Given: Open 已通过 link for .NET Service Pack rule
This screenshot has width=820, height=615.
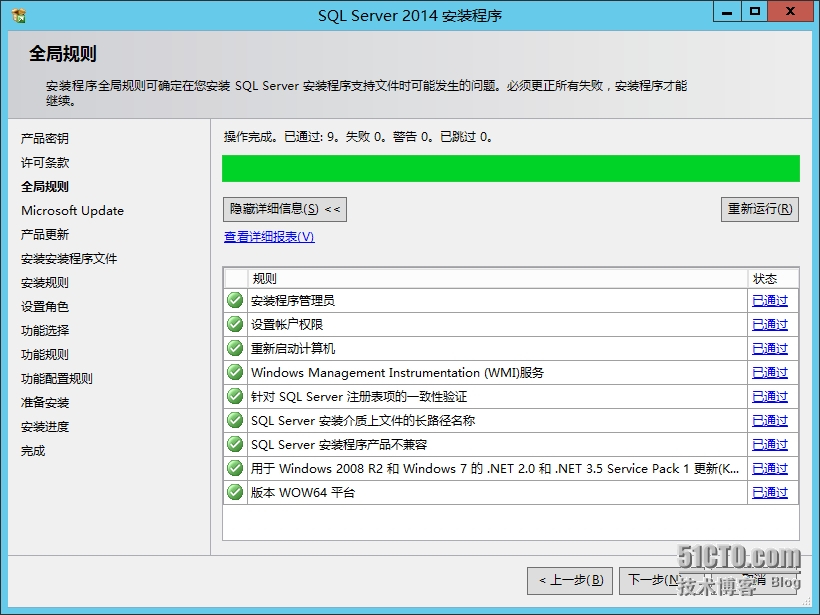Looking at the screenshot, I should coord(770,469).
